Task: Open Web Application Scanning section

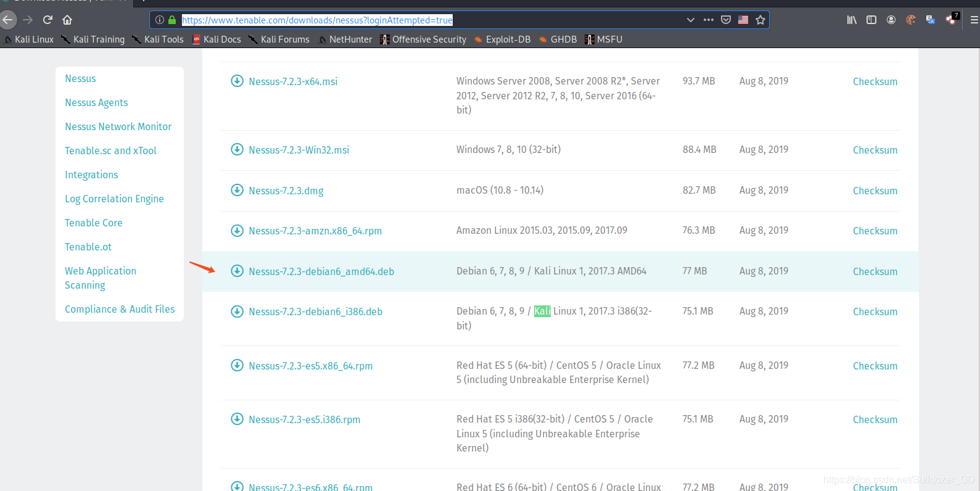Action: click(101, 278)
